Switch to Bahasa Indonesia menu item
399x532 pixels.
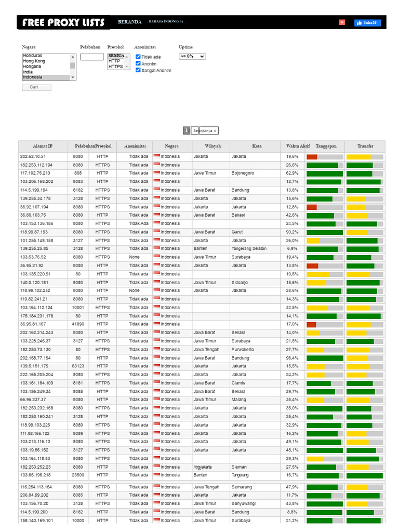pos(166,21)
